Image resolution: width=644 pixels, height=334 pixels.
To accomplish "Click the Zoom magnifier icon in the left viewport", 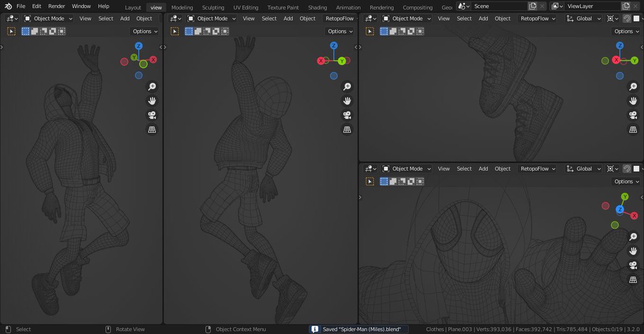I will click(x=152, y=86).
